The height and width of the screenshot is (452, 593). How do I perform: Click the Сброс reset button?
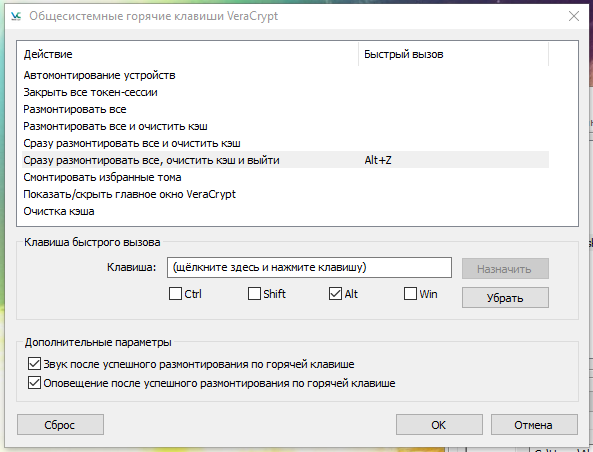pos(60,425)
